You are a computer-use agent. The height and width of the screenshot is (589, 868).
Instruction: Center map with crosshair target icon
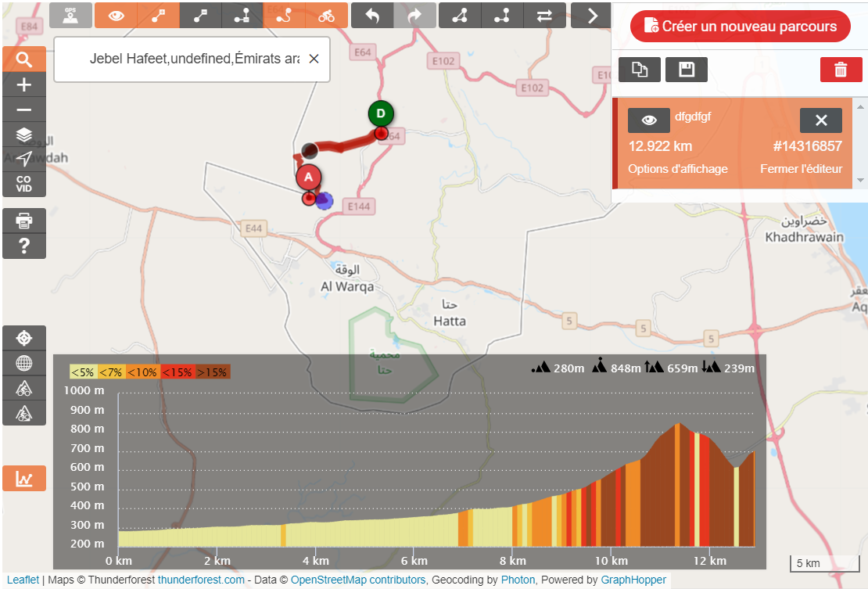click(23, 338)
